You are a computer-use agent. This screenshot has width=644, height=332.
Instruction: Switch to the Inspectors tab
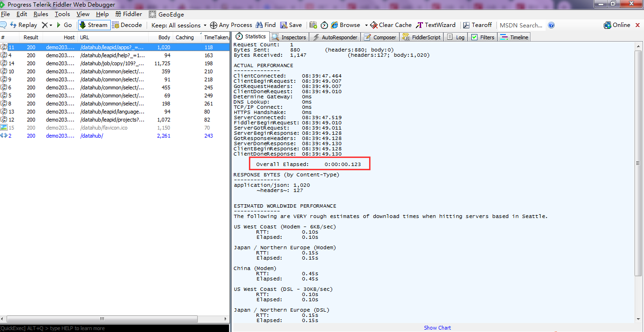pyautogui.click(x=289, y=36)
